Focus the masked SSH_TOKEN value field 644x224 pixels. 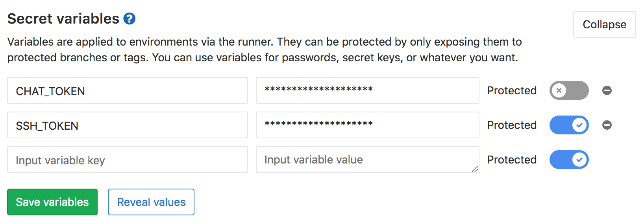(x=367, y=125)
